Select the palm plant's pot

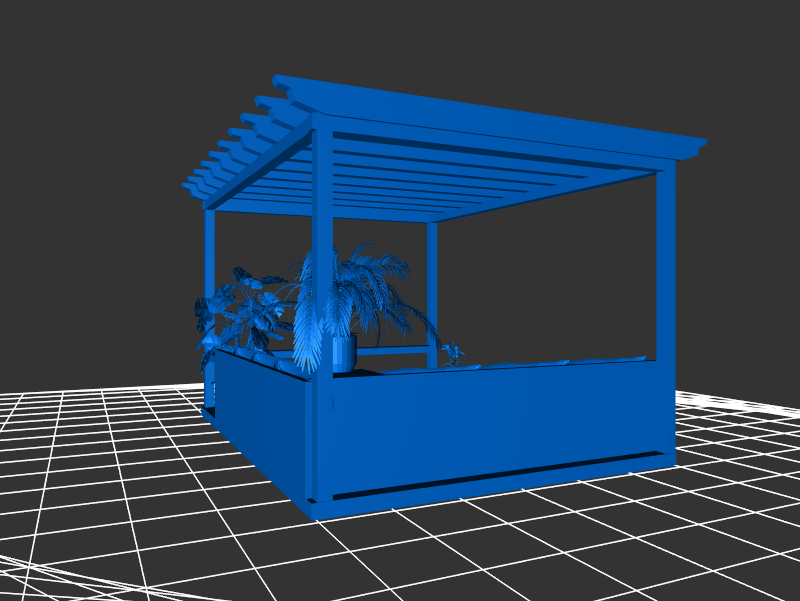pyautogui.click(x=344, y=353)
